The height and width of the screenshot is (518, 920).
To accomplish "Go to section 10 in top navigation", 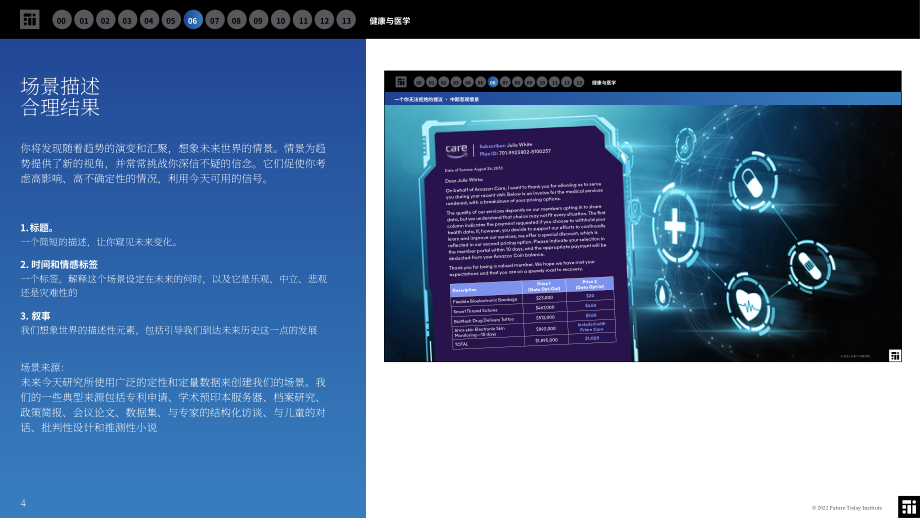I will [280, 20].
